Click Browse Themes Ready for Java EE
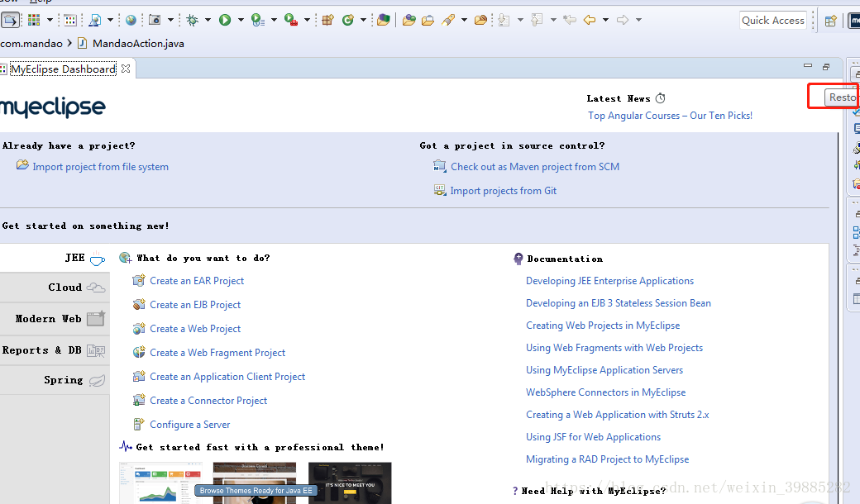The width and height of the screenshot is (860, 504). point(256,490)
